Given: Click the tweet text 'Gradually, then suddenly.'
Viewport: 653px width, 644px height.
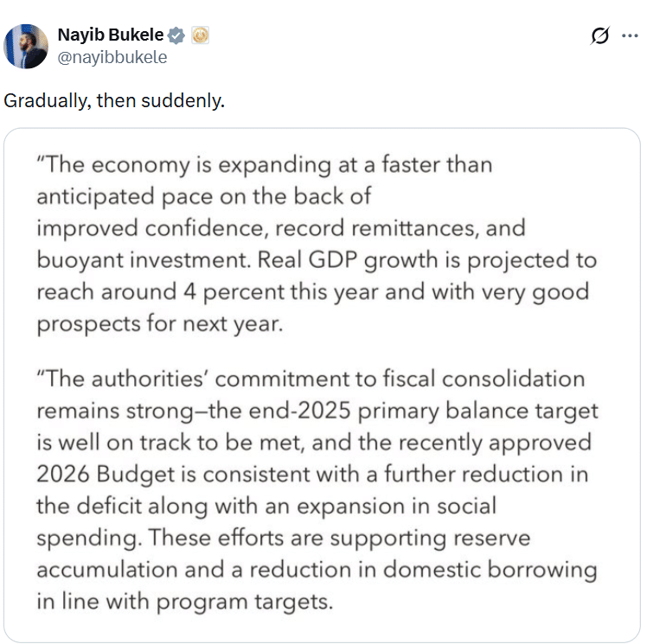Looking at the screenshot, I should click(113, 100).
